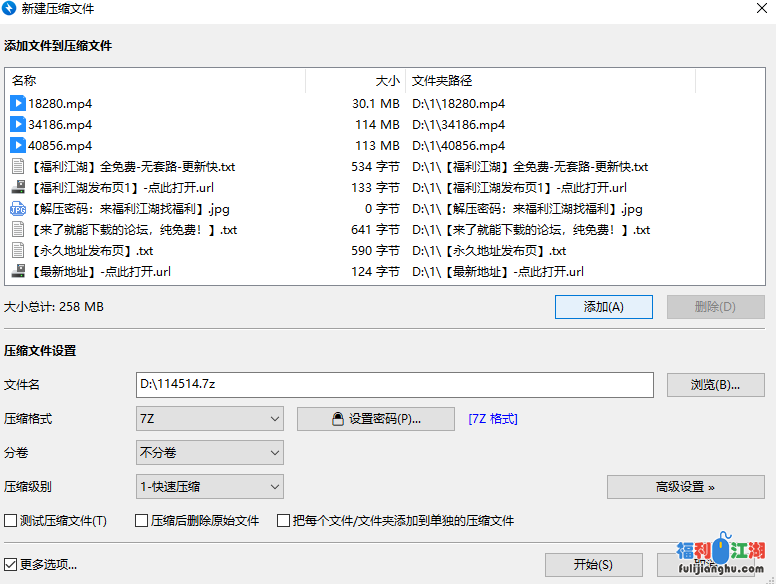Screen dimensions: 776x584
Task: Click the video icon beside 34186.mp4
Action: (x=18, y=124)
